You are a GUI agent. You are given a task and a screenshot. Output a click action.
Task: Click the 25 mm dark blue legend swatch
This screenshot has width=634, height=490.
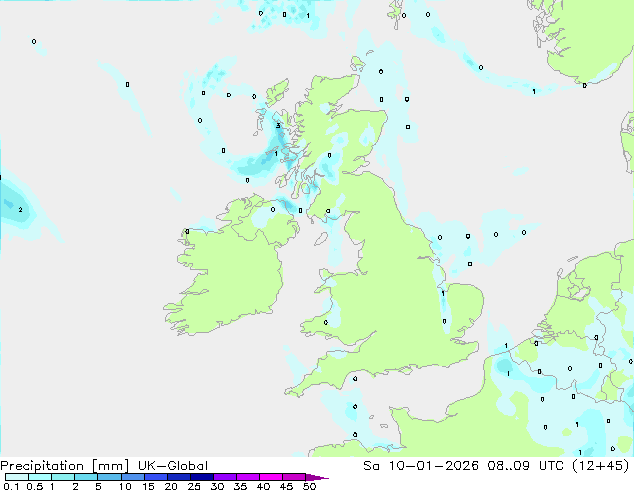click(x=202, y=478)
